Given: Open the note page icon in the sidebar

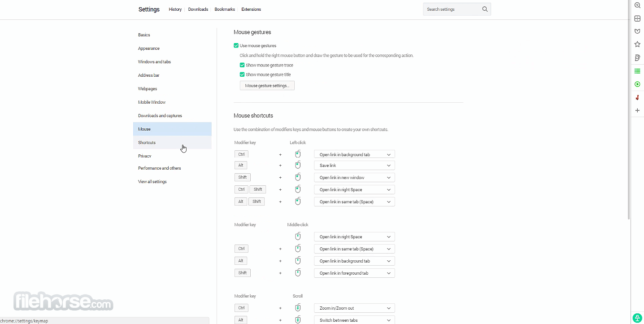Looking at the screenshot, I should [x=637, y=58].
